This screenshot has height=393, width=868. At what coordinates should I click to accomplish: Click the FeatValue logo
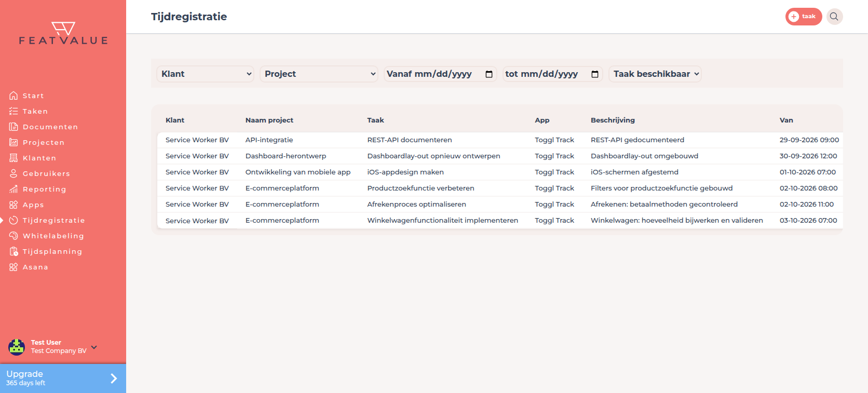[63, 33]
